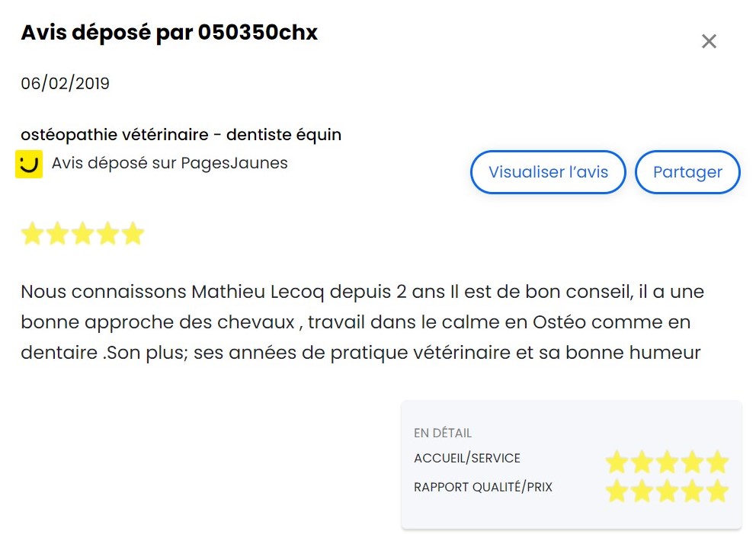Click the "EN DÉTAIL" section label
The image size is (756, 534).
(x=443, y=433)
